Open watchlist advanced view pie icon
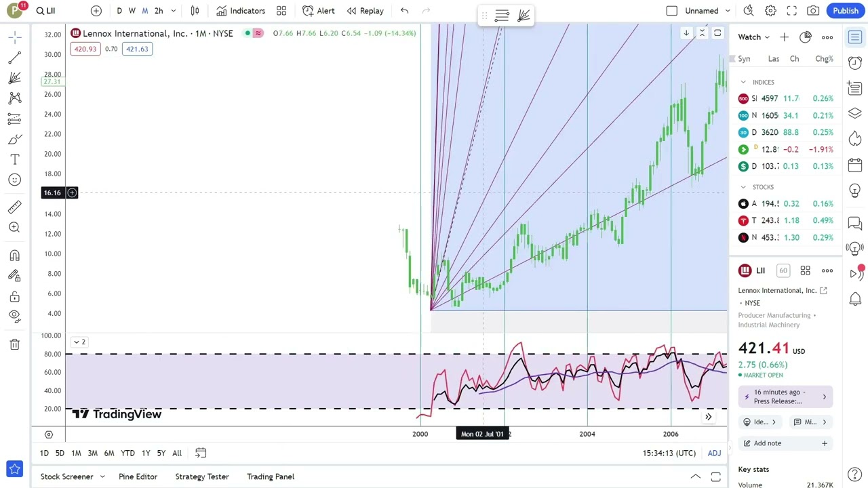 [x=805, y=37]
